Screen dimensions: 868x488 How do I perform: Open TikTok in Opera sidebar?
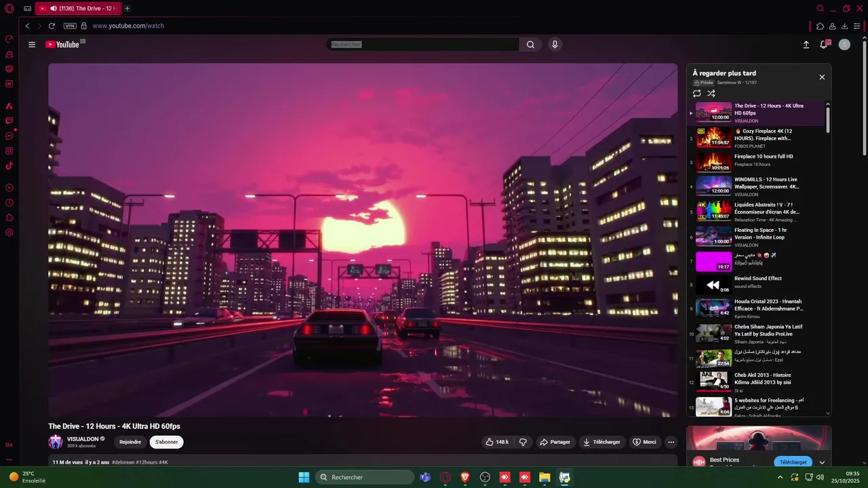click(9, 165)
